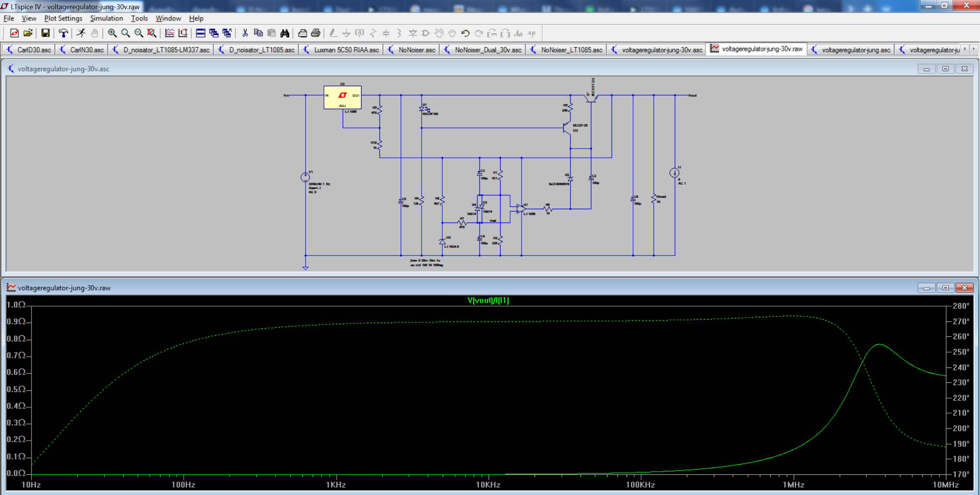Open the Tools menu
This screenshot has width=980, height=495.
click(139, 18)
